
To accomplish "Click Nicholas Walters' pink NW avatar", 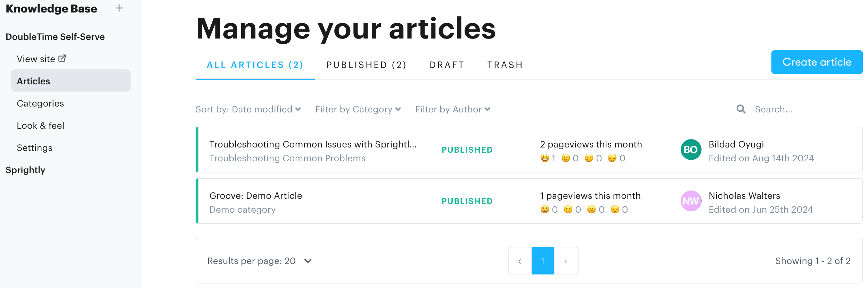I will point(691,201).
